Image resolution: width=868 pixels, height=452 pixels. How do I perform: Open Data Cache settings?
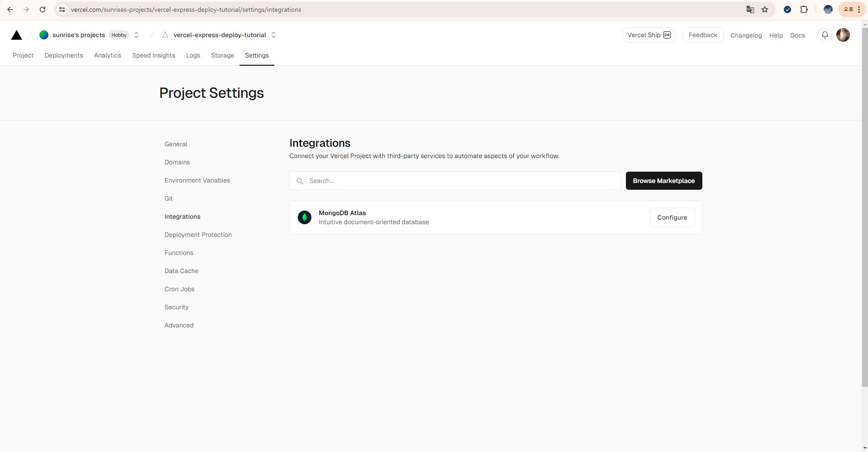click(x=181, y=271)
